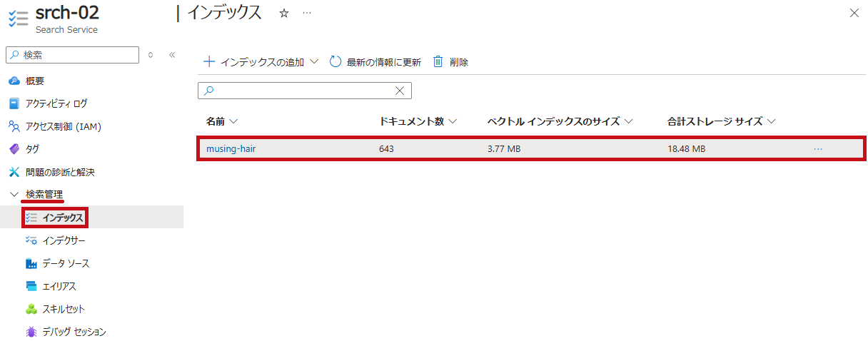Image resolution: width=868 pixels, height=341 pixels.
Task: Close the Indexes blade
Action: pyautogui.click(x=854, y=13)
